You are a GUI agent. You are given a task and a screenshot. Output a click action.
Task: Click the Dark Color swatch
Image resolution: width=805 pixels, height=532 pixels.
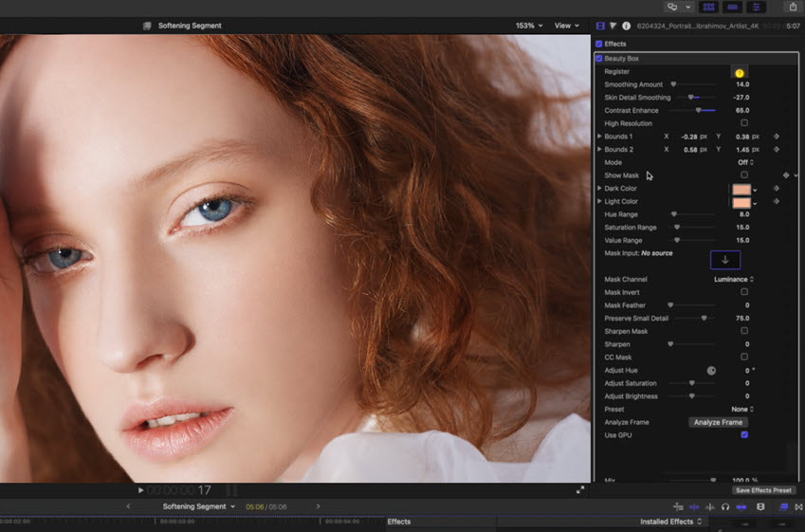pyautogui.click(x=741, y=189)
